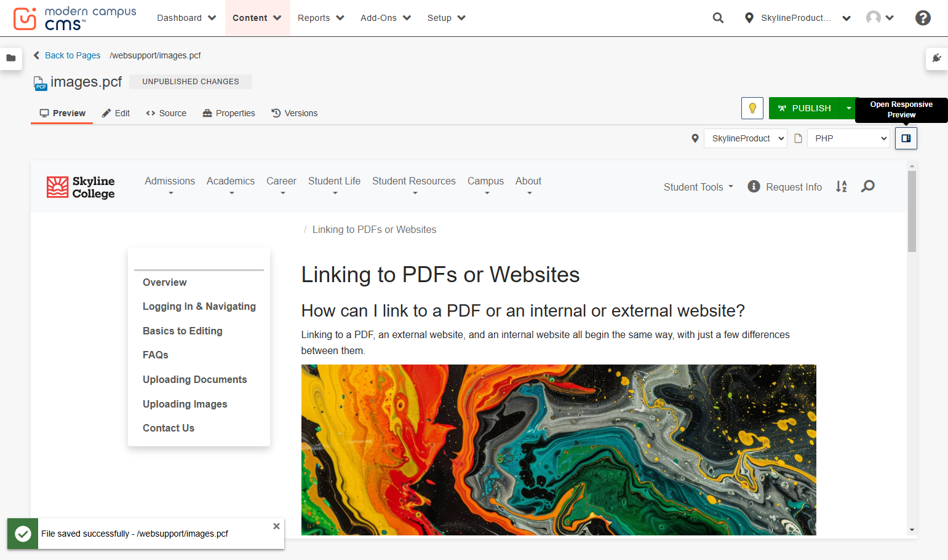Switch to the Preview tab

pos(62,113)
